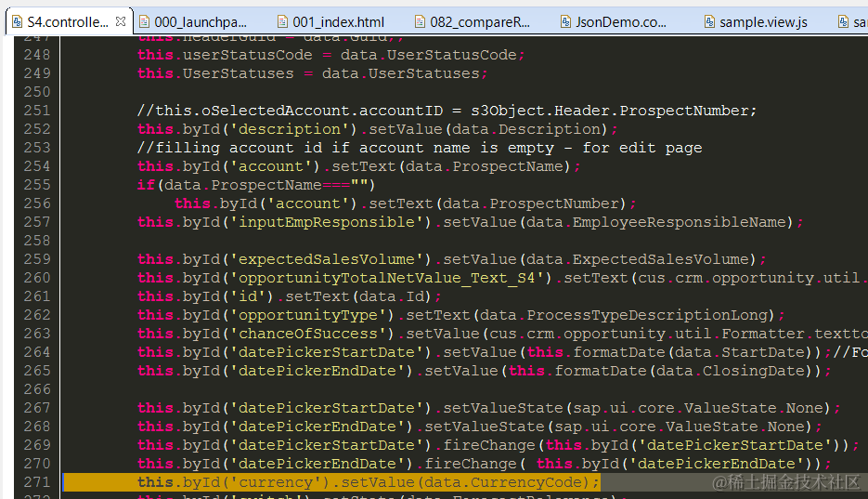Image resolution: width=868 pixels, height=499 pixels.
Task: Click file icon of 000_launchpa tab
Action: point(145,21)
